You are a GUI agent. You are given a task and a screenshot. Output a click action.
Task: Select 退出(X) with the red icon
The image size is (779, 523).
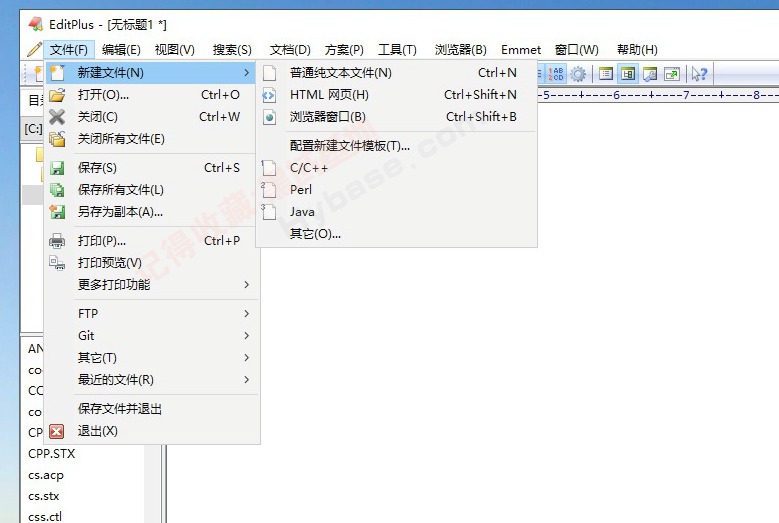[x=151, y=431]
